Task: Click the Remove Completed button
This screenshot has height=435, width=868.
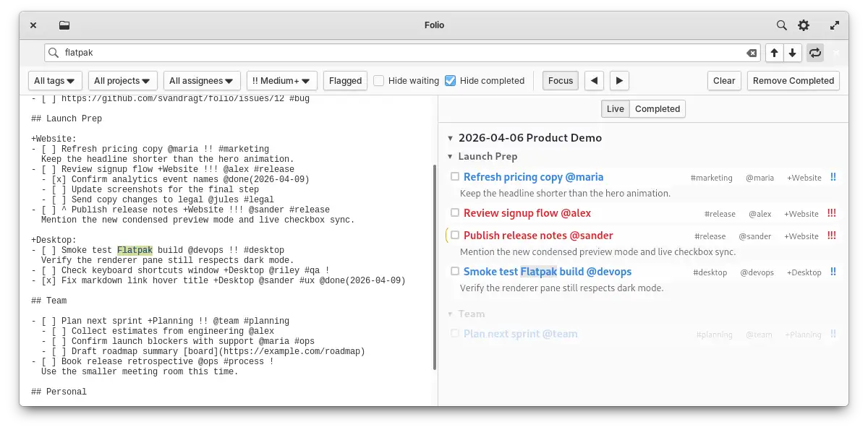Action: click(x=793, y=81)
